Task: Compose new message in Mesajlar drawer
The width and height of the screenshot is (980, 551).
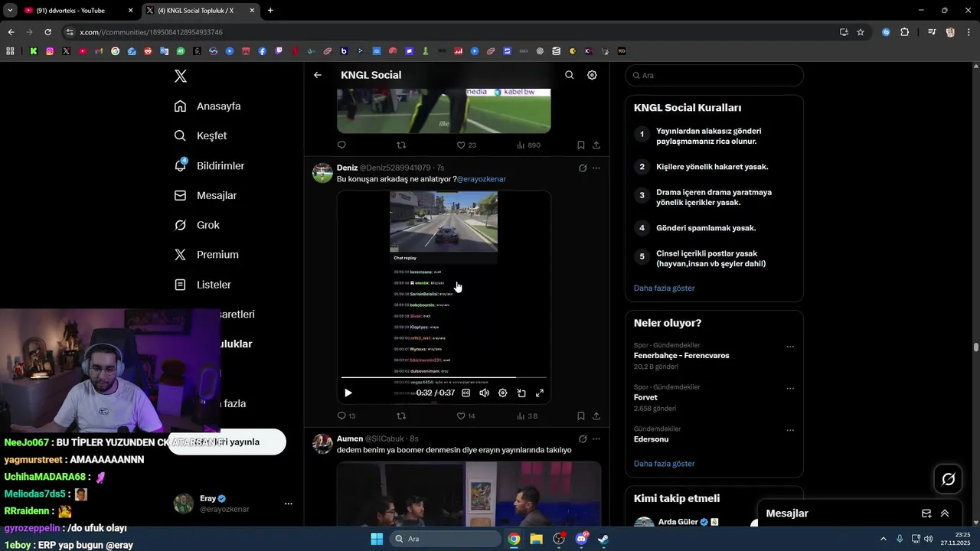Action: click(926, 514)
